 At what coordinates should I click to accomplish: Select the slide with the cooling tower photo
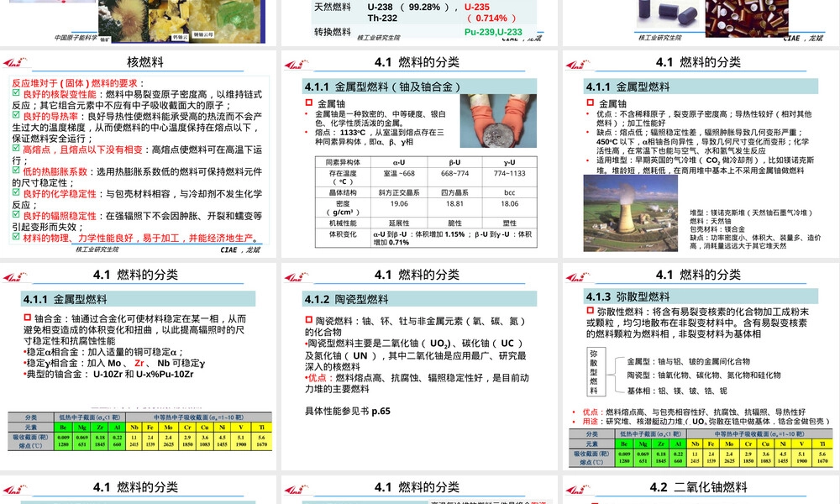click(x=701, y=155)
